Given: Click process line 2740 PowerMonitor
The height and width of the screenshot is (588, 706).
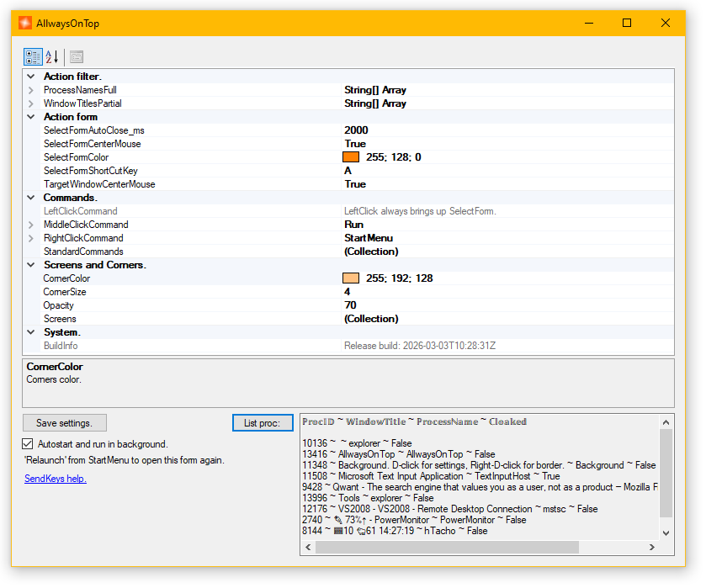Looking at the screenshot, I should (415, 521).
